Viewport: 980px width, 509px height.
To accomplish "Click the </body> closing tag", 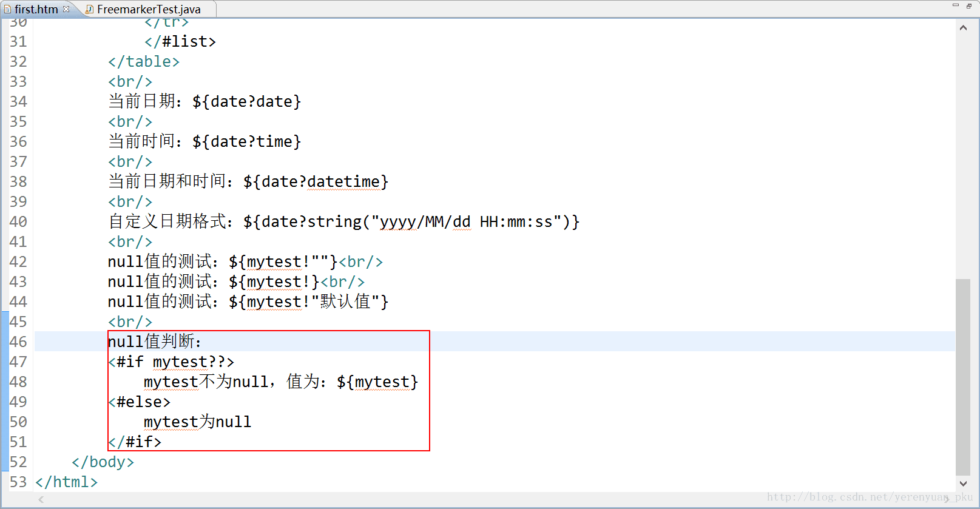I will (103, 462).
